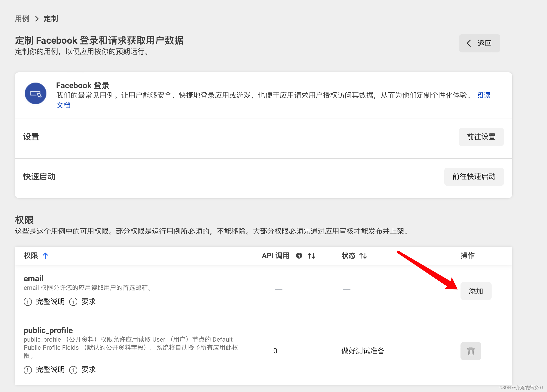Select the public_profile permission name
The height and width of the screenshot is (392, 547).
point(48,330)
